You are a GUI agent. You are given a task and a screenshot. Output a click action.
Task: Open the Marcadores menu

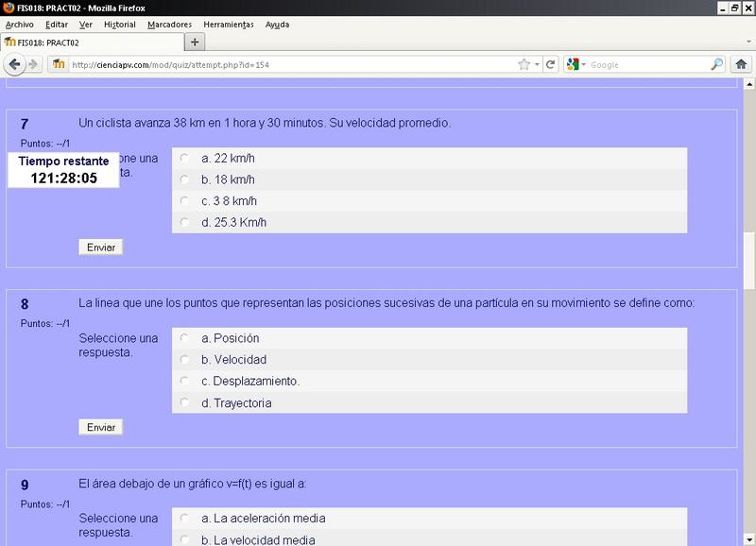[x=169, y=25]
